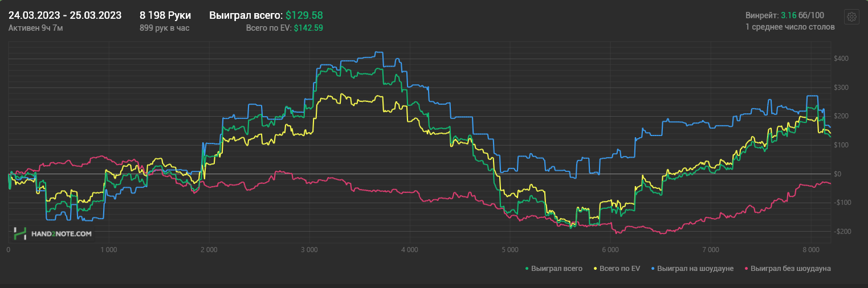The height and width of the screenshot is (288, 868).
Task: Click the "Выиграл всего:" heading label
Action: pos(246,15)
